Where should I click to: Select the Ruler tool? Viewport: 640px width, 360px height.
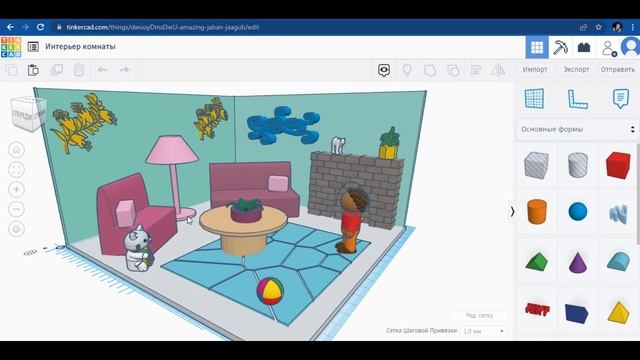tap(578, 99)
